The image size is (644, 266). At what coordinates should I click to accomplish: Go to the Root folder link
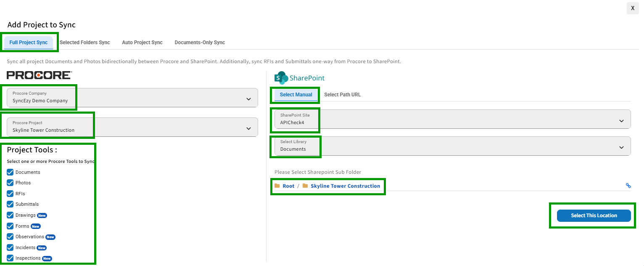coord(288,186)
